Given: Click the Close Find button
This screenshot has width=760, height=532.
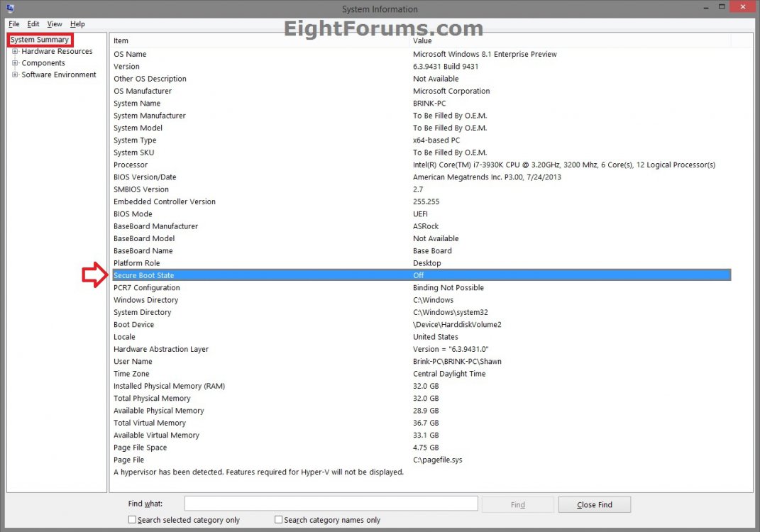Looking at the screenshot, I should [594, 504].
